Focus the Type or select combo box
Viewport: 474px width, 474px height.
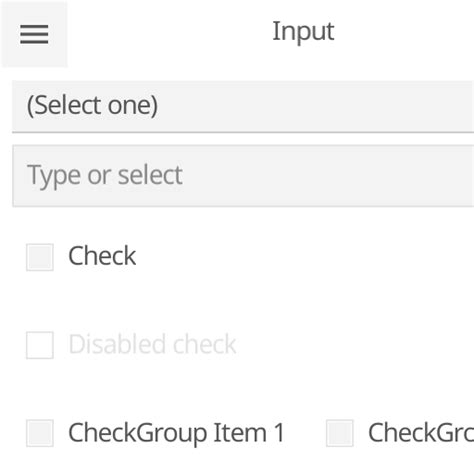243,176
